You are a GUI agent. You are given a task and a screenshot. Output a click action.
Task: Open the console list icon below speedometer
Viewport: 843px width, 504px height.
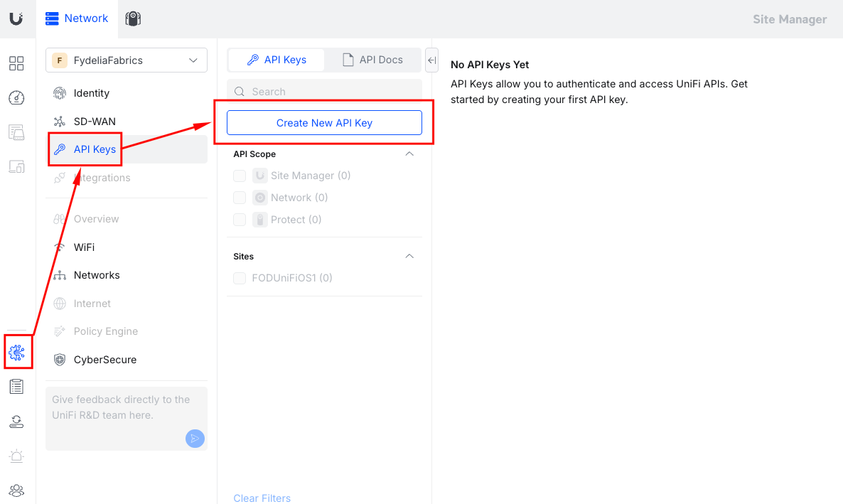(16, 132)
